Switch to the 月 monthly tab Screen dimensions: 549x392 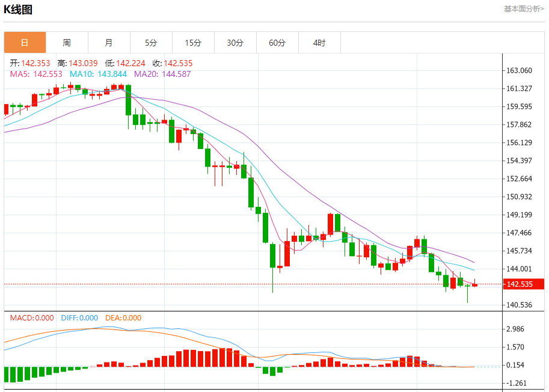(x=109, y=43)
